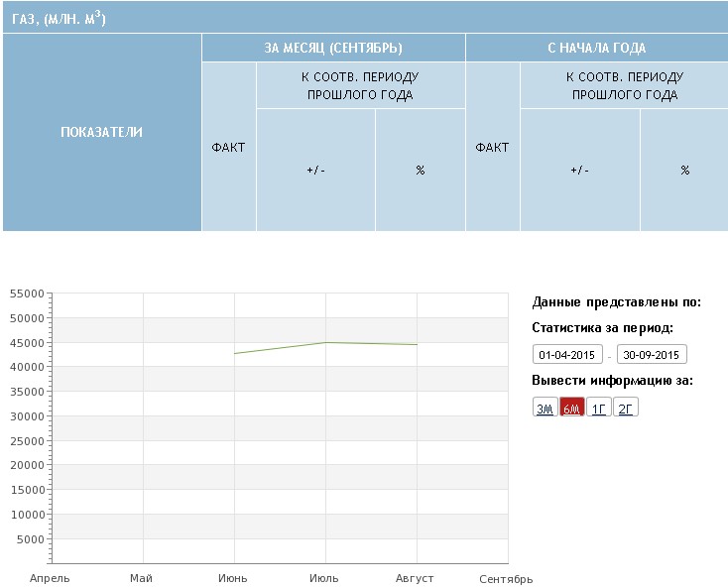728x587 pixels.
Task: Click the ЗА МЕСЯЦ (СЕНТЯБРЬ) header
Action: coord(333,48)
